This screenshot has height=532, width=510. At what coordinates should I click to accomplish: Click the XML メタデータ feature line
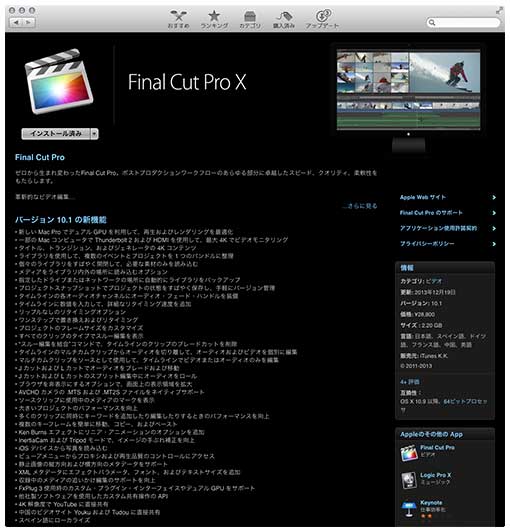coord(128,472)
